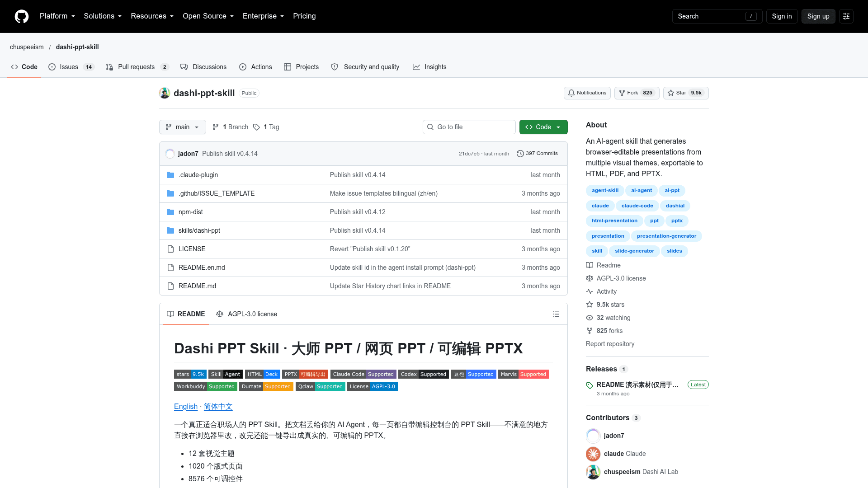Click the appearance settings icon in header
Viewport: 868px width, 488px height.
pyautogui.click(x=846, y=16)
